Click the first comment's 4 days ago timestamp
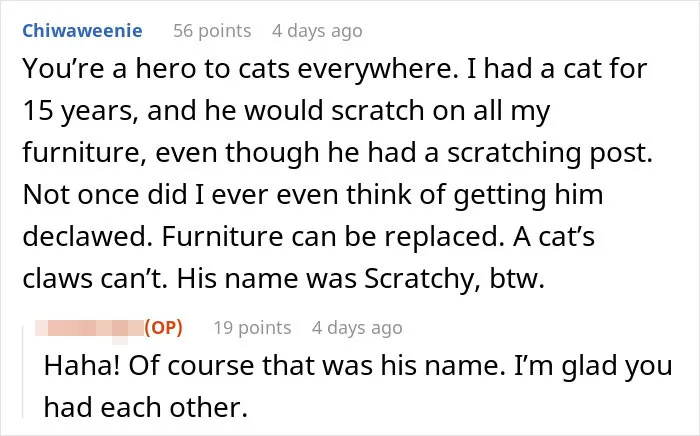The image size is (700, 436). 317,31
